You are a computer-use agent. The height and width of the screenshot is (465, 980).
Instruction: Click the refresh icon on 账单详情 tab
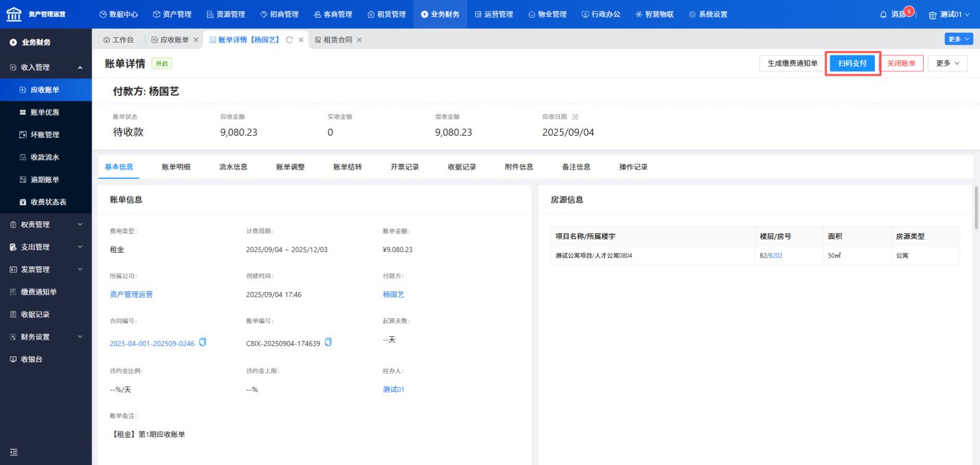point(289,40)
